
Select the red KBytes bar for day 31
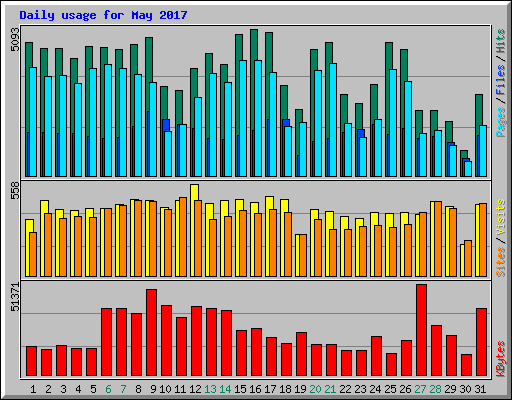tap(481, 342)
